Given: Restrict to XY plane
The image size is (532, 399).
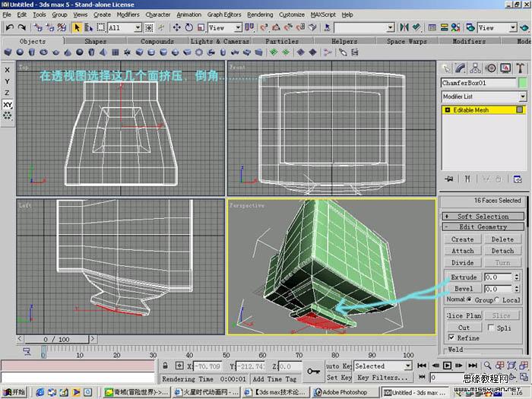Looking at the screenshot, I should 8,105.
